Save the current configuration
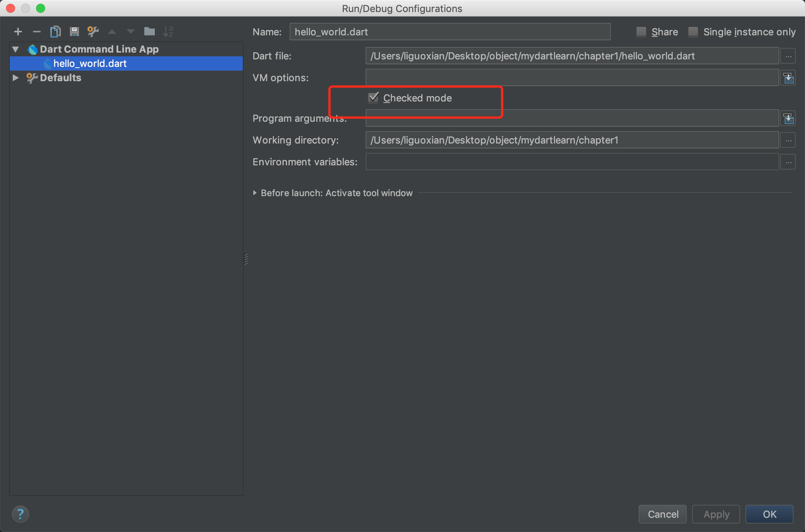This screenshot has width=805, height=532. 74,32
